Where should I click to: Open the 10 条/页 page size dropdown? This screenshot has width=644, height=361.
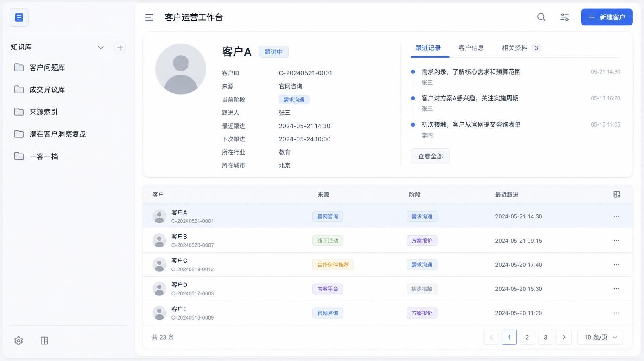(x=600, y=337)
